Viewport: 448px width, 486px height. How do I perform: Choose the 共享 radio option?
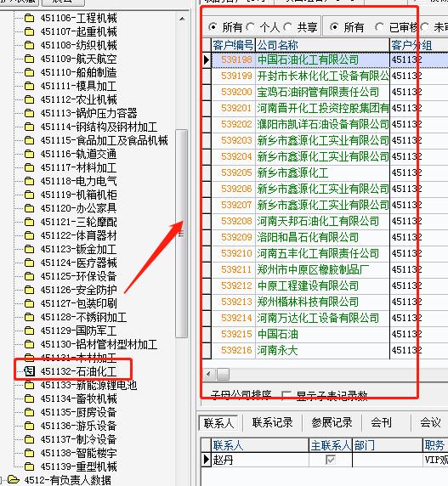(287, 27)
